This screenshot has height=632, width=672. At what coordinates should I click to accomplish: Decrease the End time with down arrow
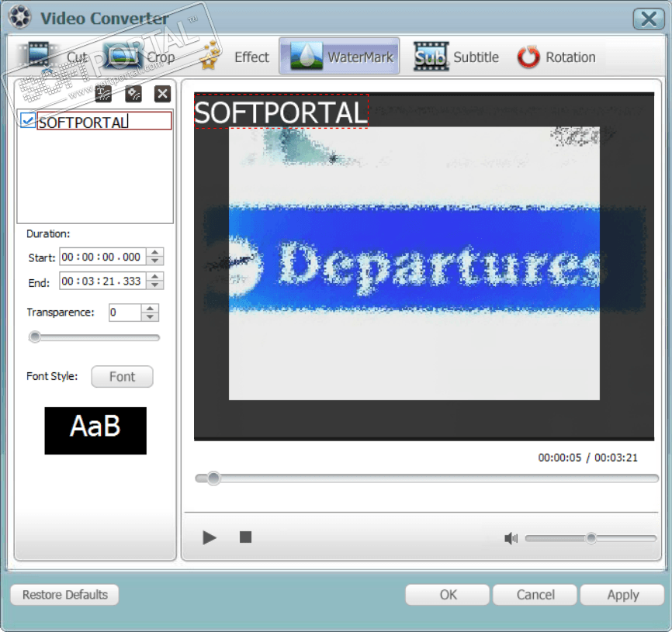click(154, 285)
